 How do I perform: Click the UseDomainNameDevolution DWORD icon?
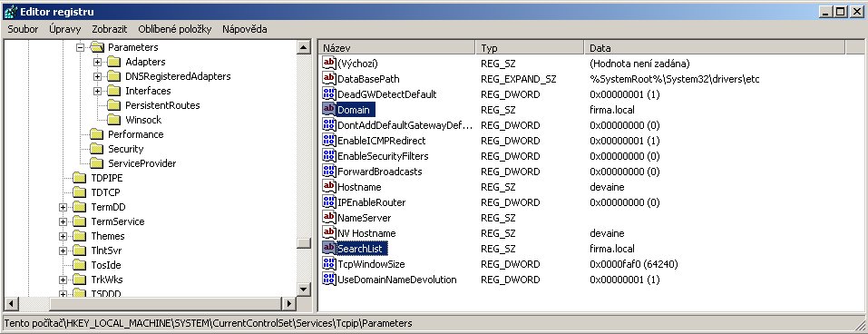(x=329, y=280)
